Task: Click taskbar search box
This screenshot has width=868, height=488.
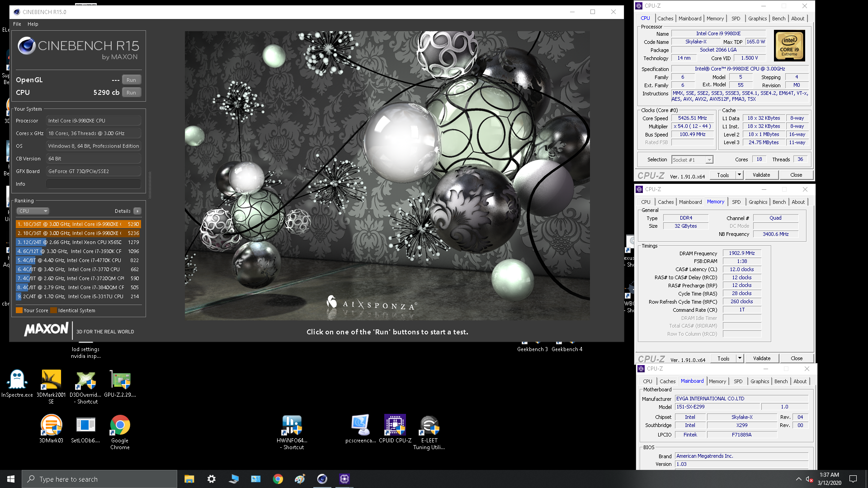Action: click(99, 479)
